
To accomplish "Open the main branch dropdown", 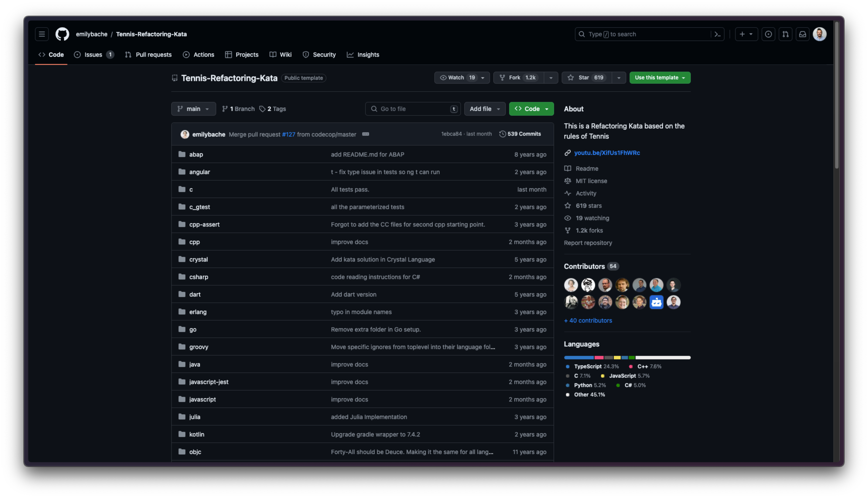I will (x=193, y=109).
